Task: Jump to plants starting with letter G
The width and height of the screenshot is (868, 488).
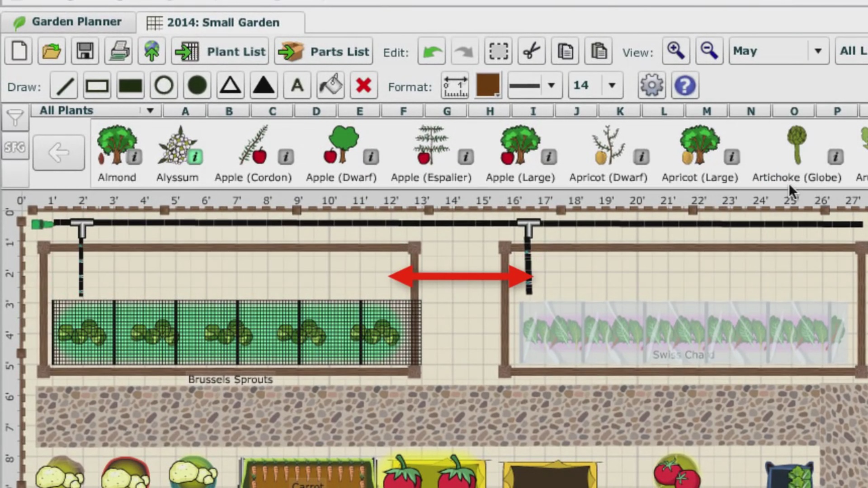Action: click(447, 111)
